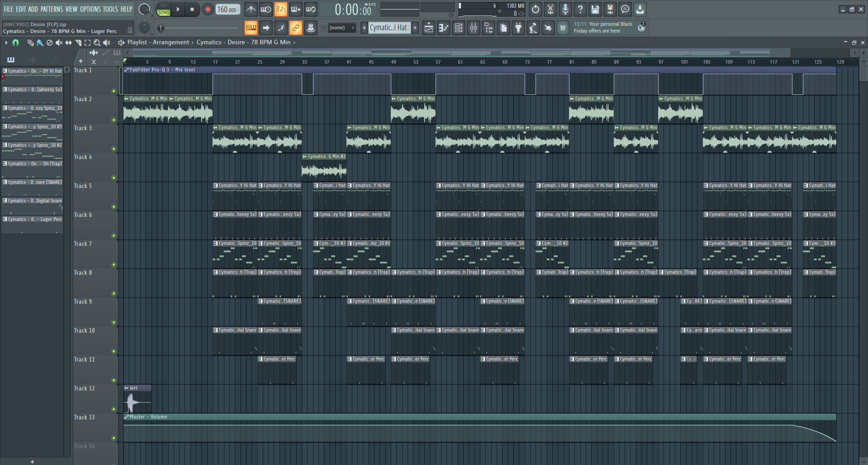Select the Mute tool in Playlist
This screenshot has height=465, width=868.
59,42
